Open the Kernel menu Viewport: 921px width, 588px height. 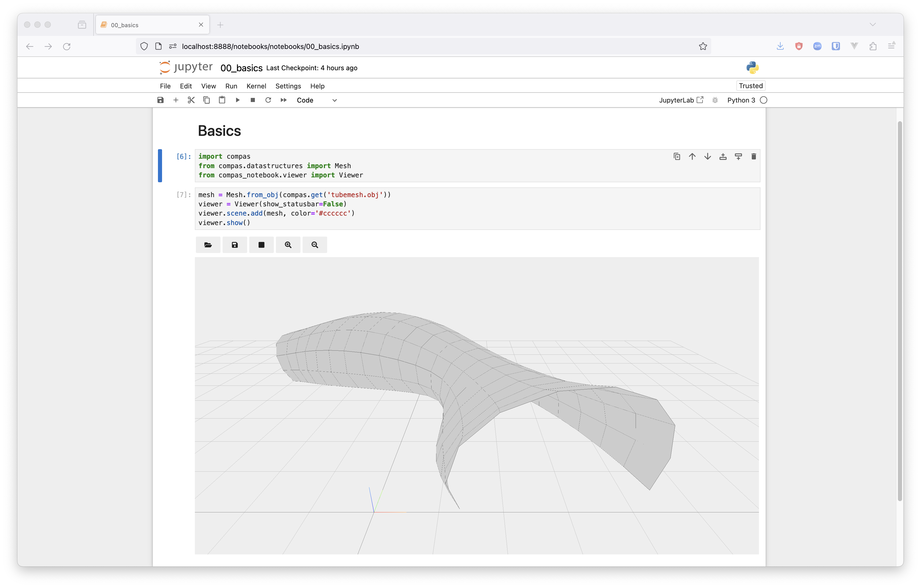256,86
